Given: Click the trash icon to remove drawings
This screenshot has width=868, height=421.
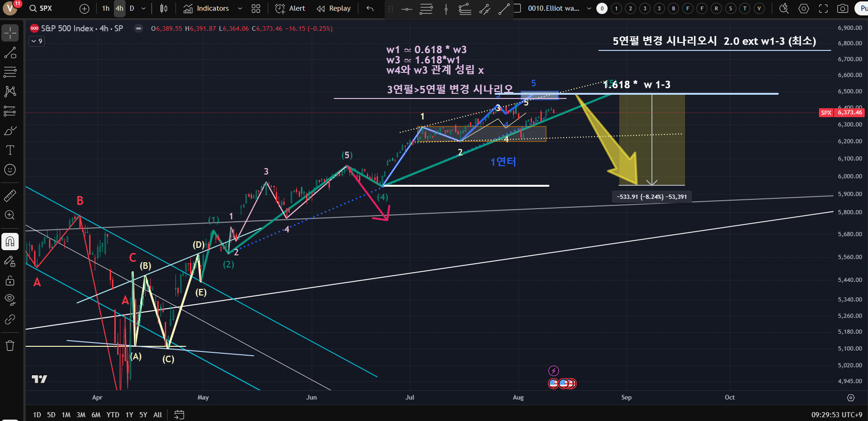Looking at the screenshot, I should 10,345.
